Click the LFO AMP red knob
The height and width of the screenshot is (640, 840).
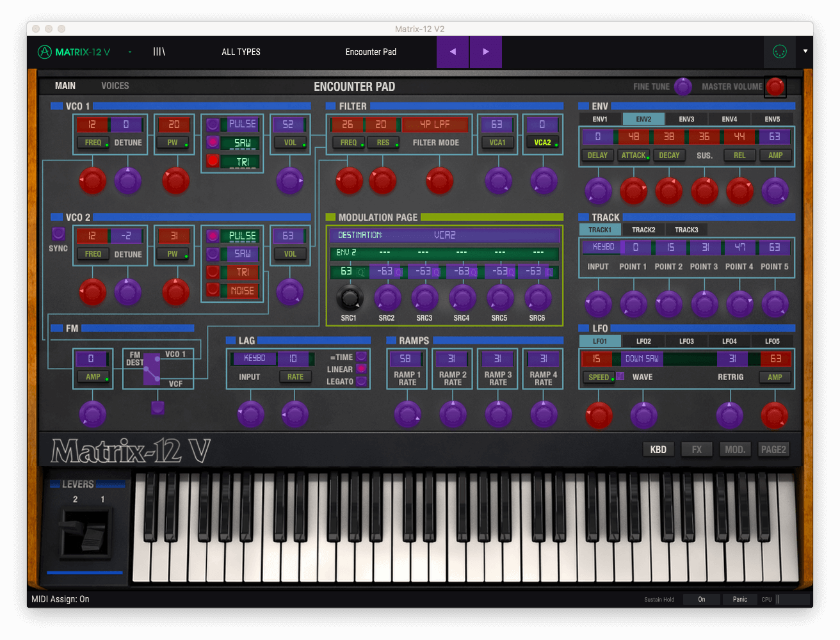774,415
